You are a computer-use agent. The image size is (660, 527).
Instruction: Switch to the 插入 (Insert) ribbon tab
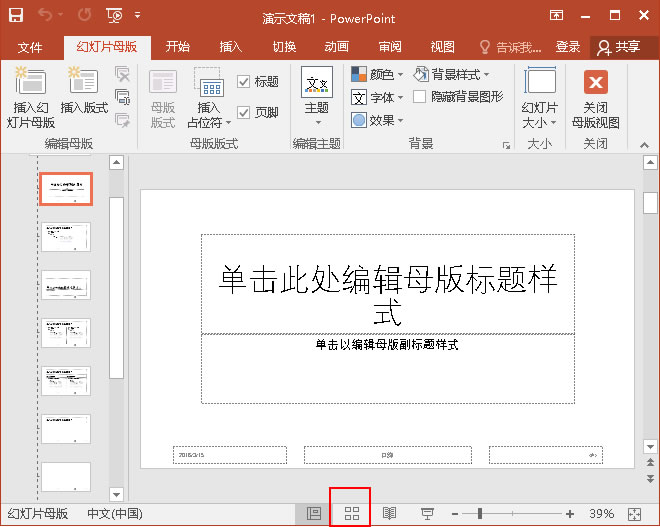231,47
